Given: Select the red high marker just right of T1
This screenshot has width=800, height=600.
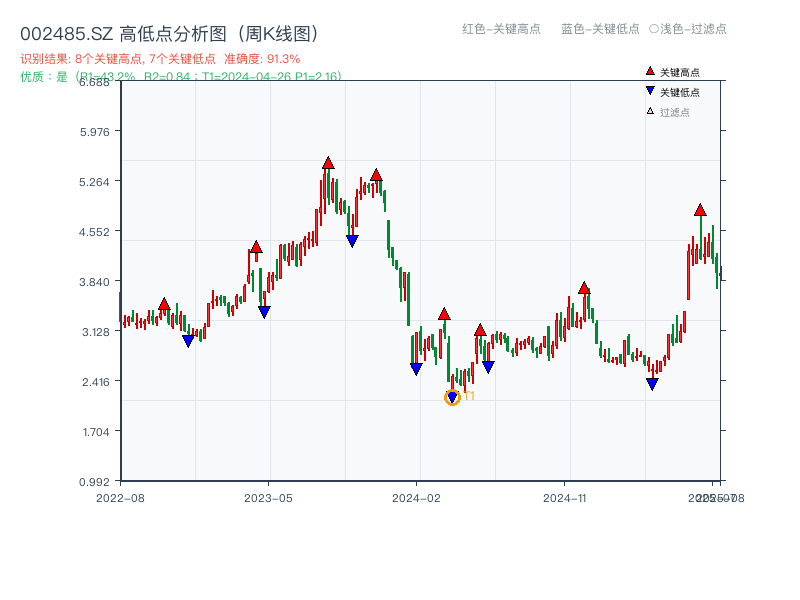Looking at the screenshot, I should click(x=480, y=330).
